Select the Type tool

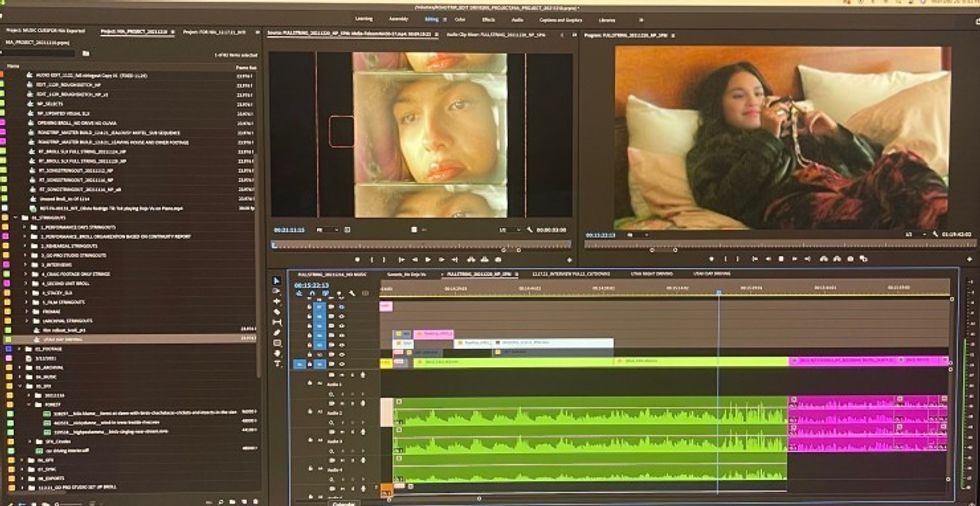click(277, 364)
